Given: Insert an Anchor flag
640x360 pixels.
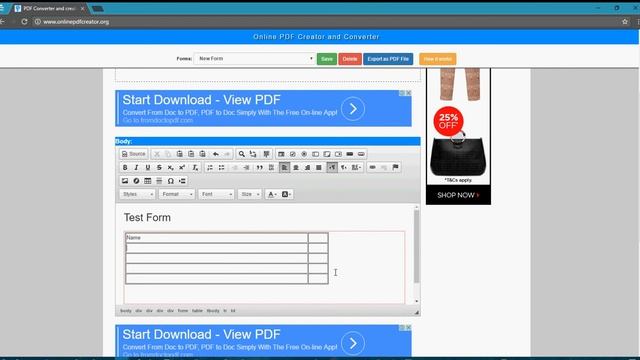Looking at the screenshot, I should point(395,167).
